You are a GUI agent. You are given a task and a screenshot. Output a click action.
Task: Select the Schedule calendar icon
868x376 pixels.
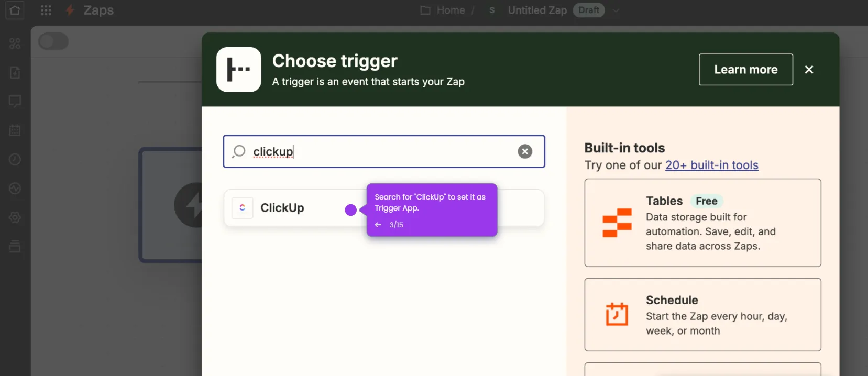[616, 314]
